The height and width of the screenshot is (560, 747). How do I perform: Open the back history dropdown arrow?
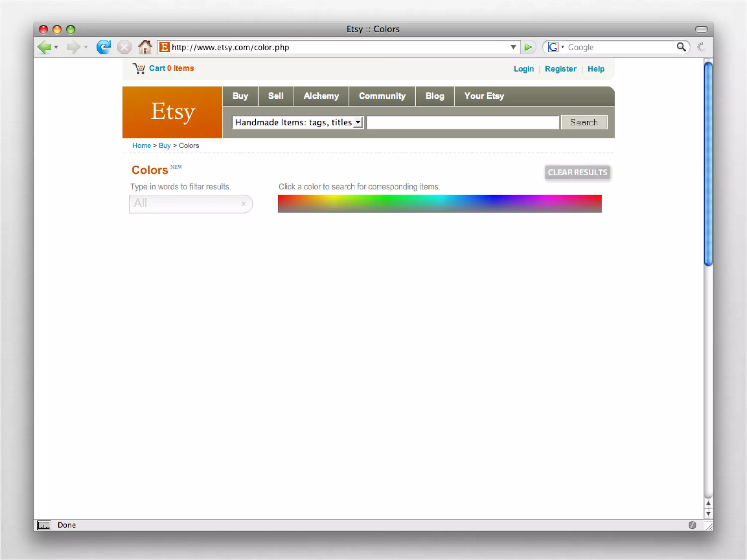pyautogui.click(x=56, y=47)
